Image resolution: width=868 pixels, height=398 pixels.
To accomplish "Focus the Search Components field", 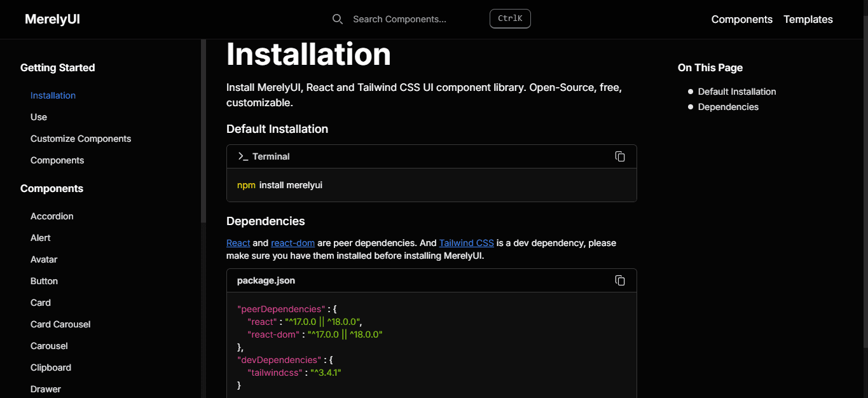I will point(399,19).
